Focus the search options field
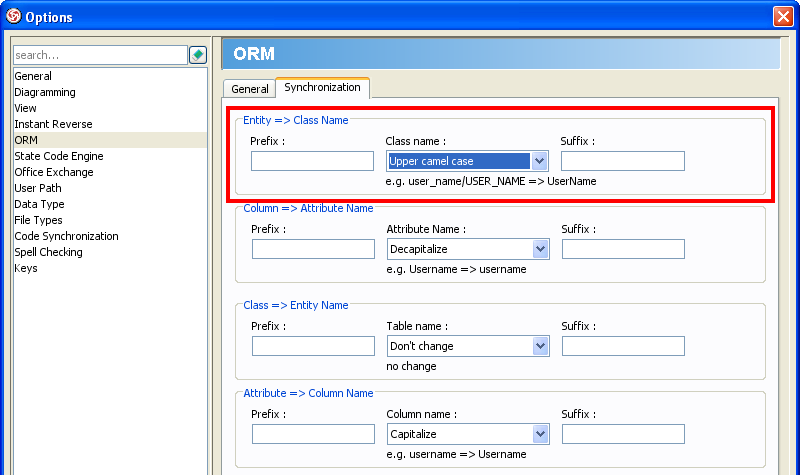 [101, 55]
